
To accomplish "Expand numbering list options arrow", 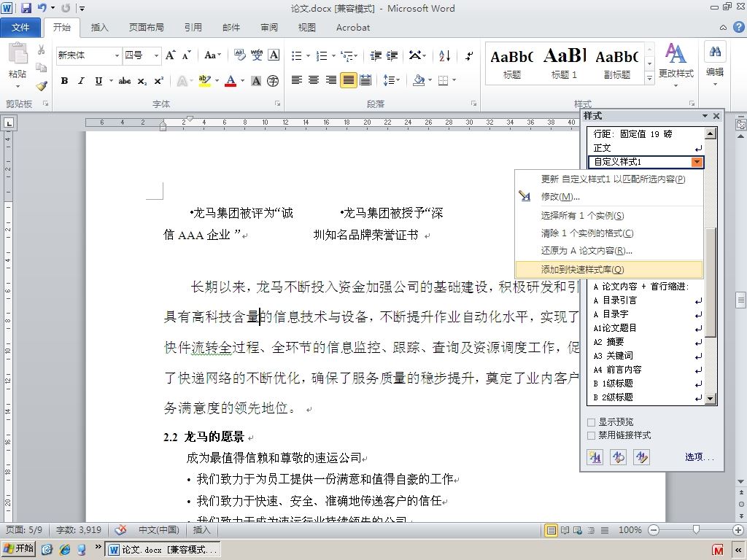I will pos(333,56).
